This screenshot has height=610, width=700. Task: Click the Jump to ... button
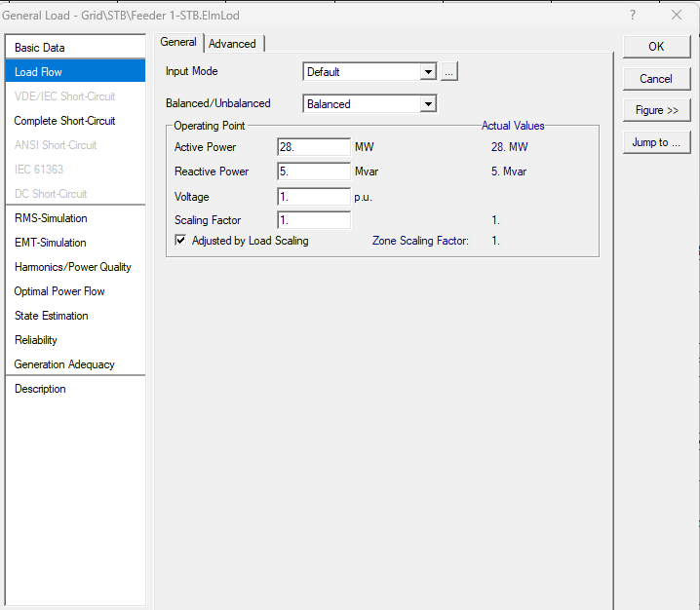[656, 142]
